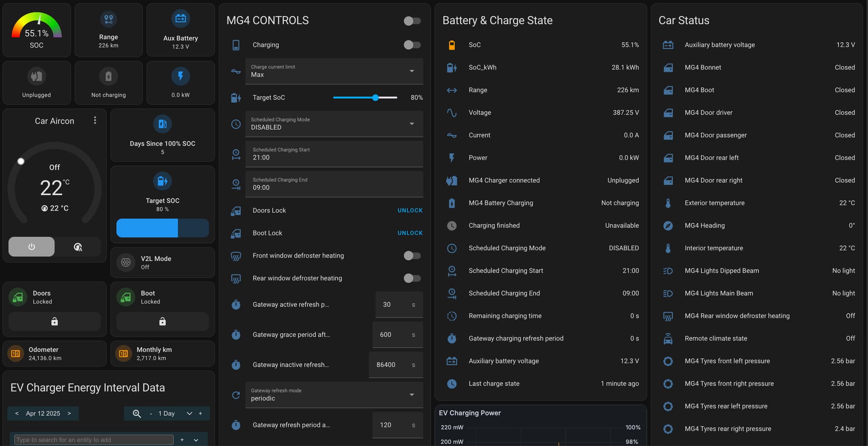868x446 pixels.
Task: Turn on Front window defroster heating
Action: [x=412, y=256]
